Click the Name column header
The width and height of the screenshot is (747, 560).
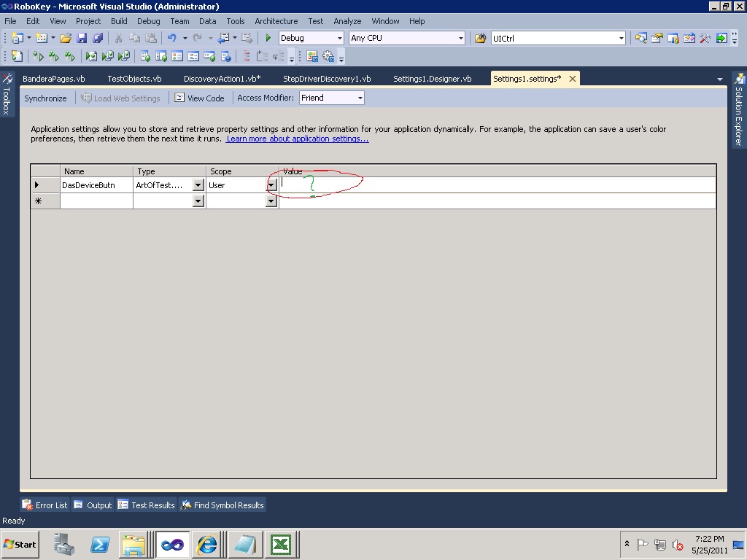point(96,171)
